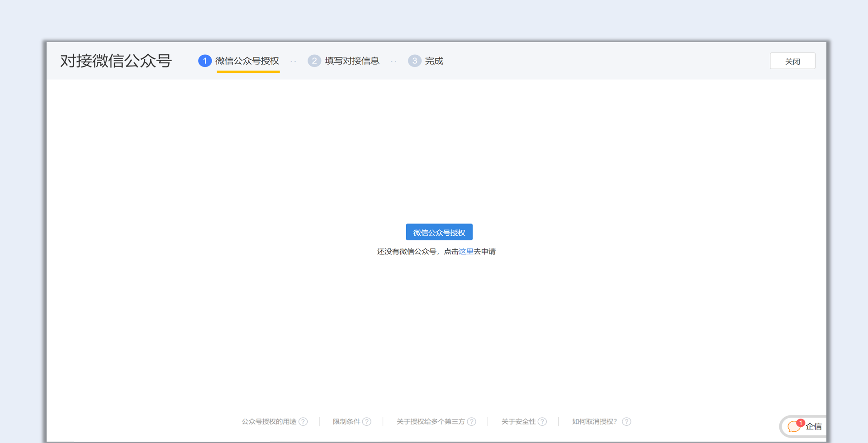Viewport: 868px width, 443px height.
Task: Close the dialog with 关闭 button
Action: (792, 61)
